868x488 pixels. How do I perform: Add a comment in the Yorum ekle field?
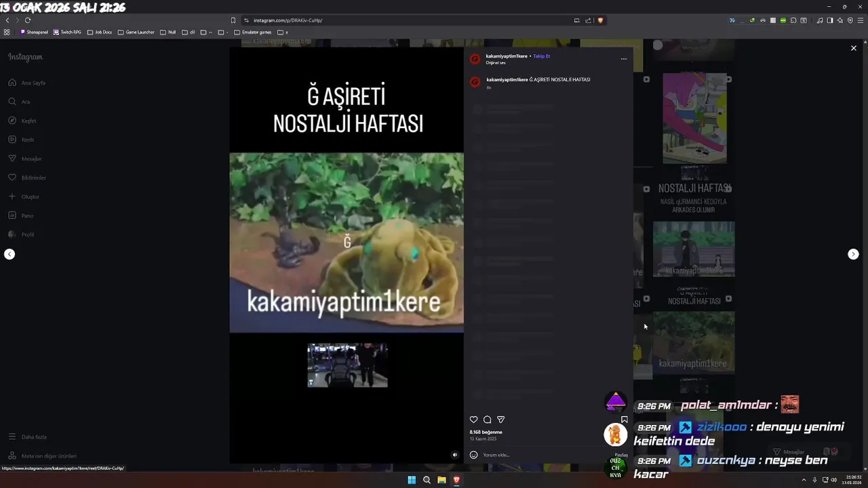click(546, 455)
